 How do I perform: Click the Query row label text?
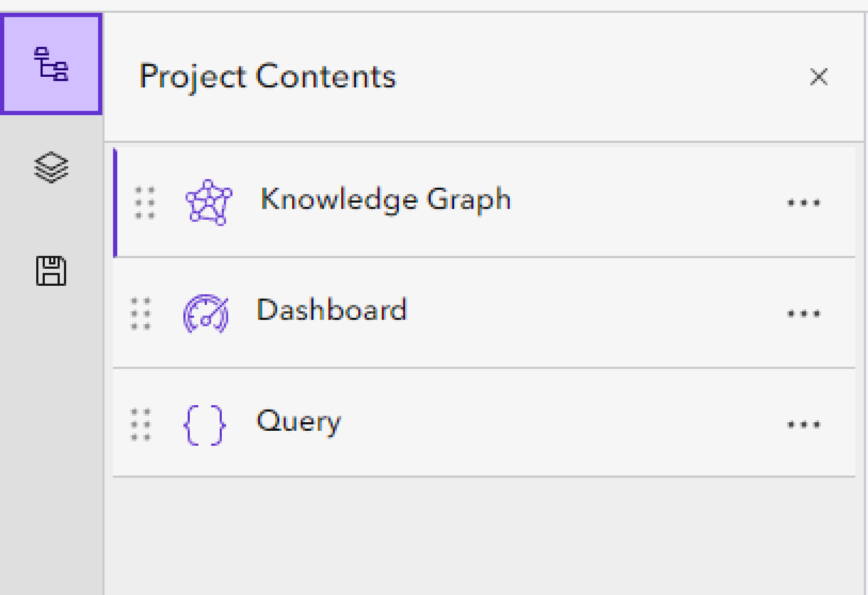point(299,421)
